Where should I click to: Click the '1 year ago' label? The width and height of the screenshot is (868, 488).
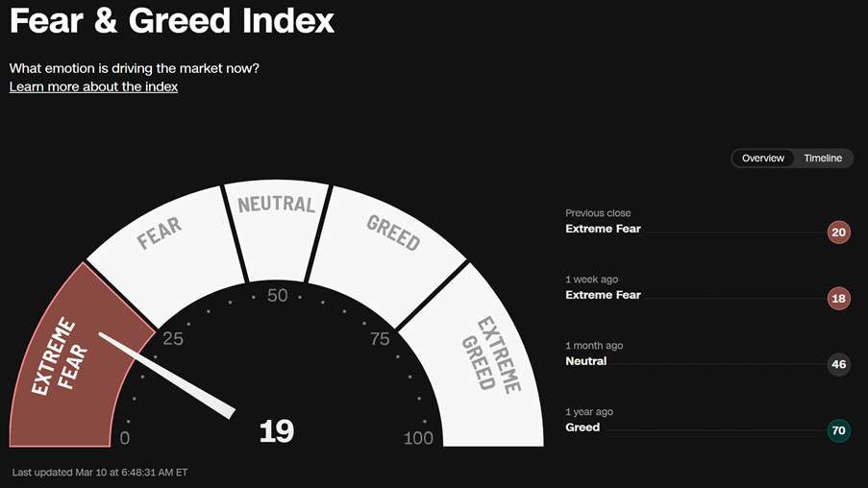pyautogui.click(x=589, y=412)
